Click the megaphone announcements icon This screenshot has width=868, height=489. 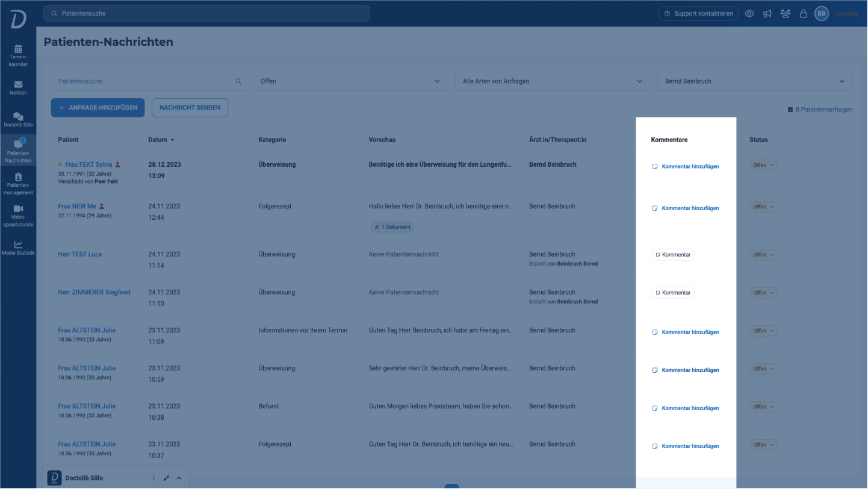[x=767, y=13]
